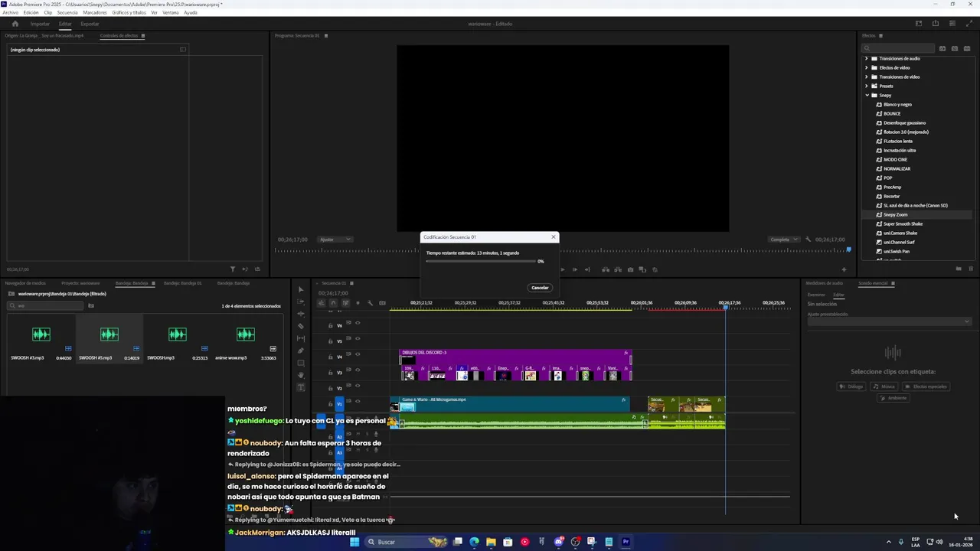
Task: Open the Marcadores menu
Action: point(95,12)
